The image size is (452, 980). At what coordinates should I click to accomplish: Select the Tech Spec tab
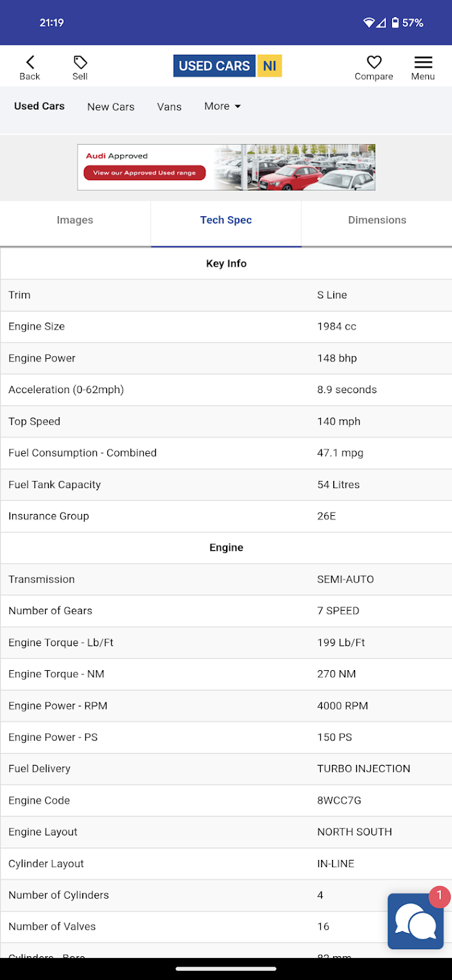click(226, 220)
